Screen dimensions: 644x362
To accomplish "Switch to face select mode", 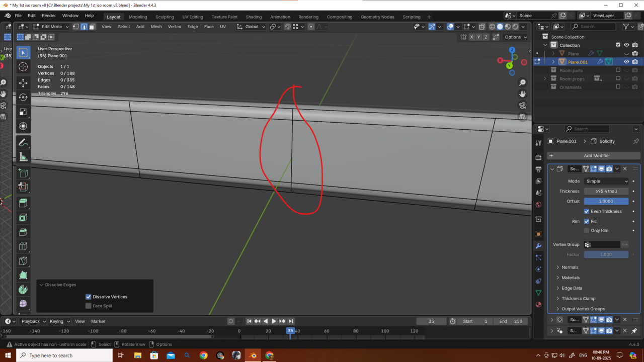I will click(92, 27).
